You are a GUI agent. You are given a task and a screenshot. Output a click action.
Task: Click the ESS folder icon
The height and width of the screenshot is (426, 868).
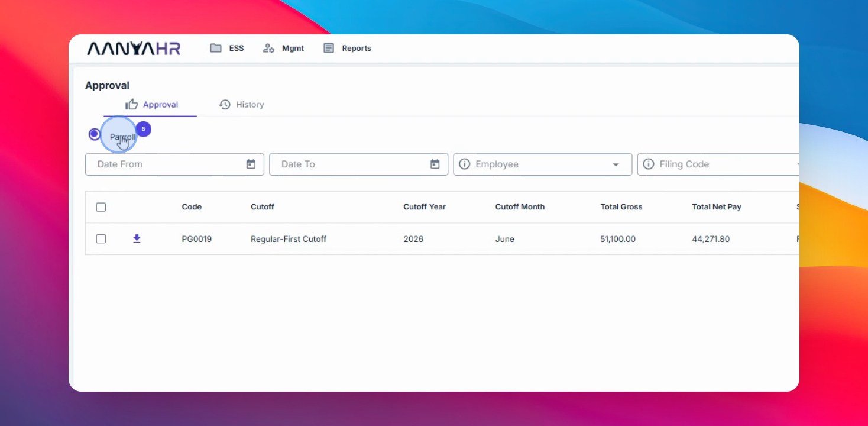(216, 48)
